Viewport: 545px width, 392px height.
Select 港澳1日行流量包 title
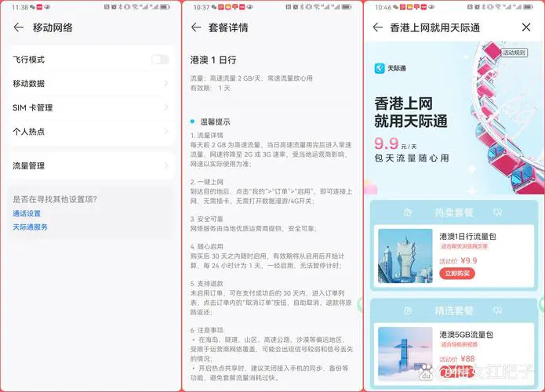click(x=467, y=237)
